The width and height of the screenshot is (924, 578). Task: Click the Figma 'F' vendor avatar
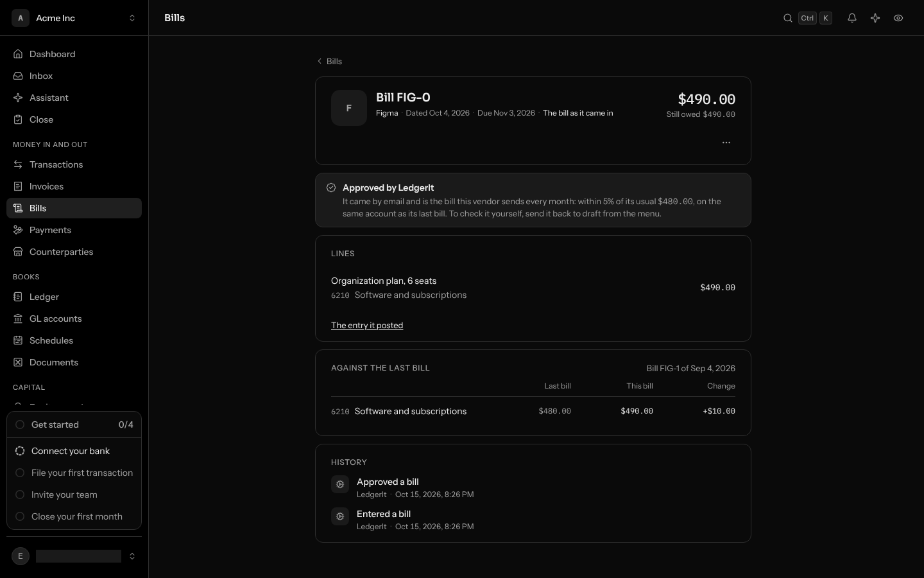[349, 108]
